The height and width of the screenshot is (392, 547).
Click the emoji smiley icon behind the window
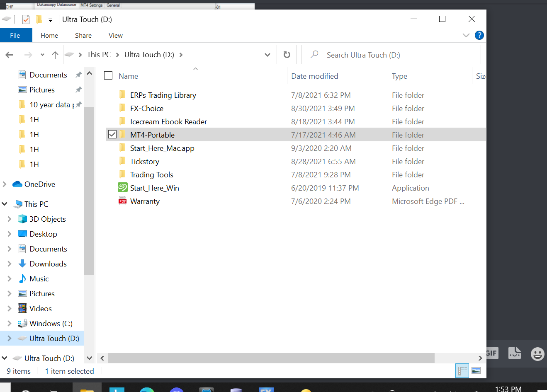(537, 354)
